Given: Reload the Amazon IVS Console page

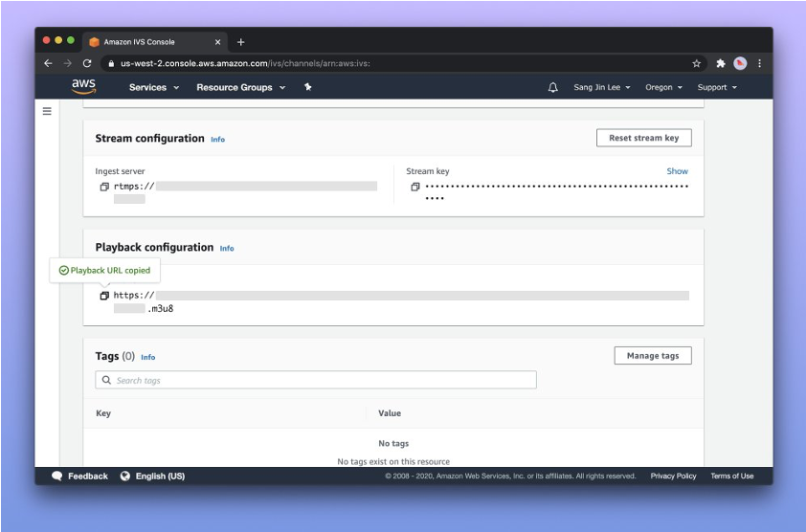Looking at the screenshot, I should point(87,63).
